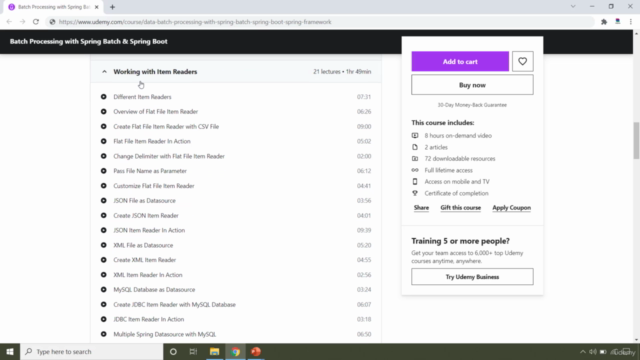The width and height of the screenshot is (640, 360).
Task: Click play icon beside Change Delimiter with Flat File Item Reader
Action: (x=104, y=156)
